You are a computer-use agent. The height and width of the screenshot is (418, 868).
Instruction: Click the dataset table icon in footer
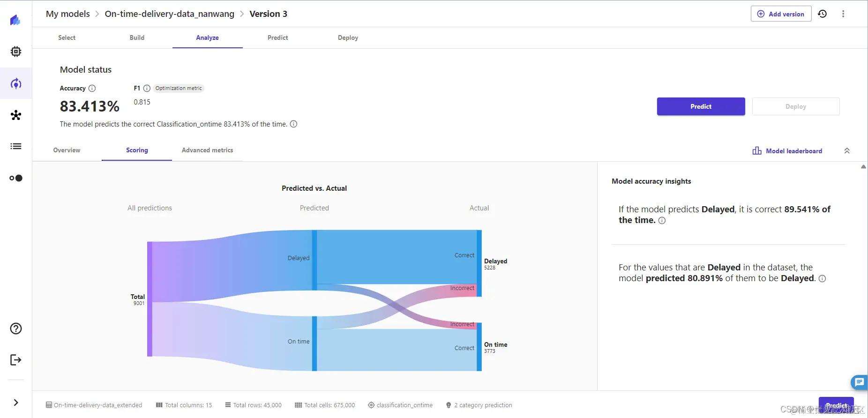(49, 405)
